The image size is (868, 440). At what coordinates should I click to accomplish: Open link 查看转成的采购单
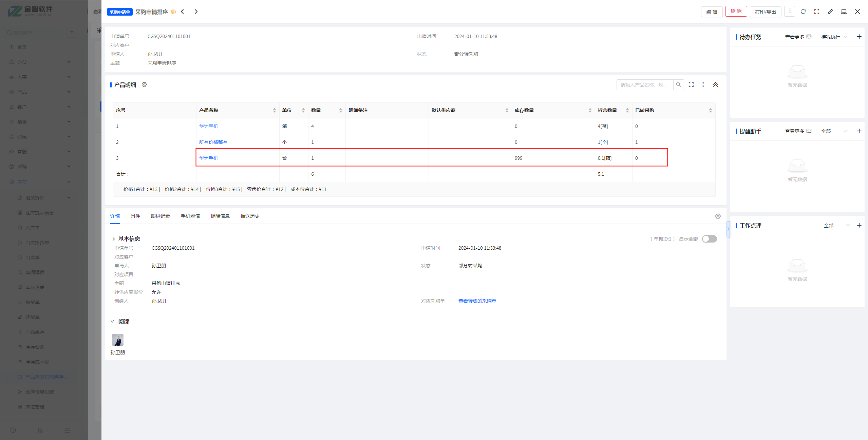click(477, 301)
